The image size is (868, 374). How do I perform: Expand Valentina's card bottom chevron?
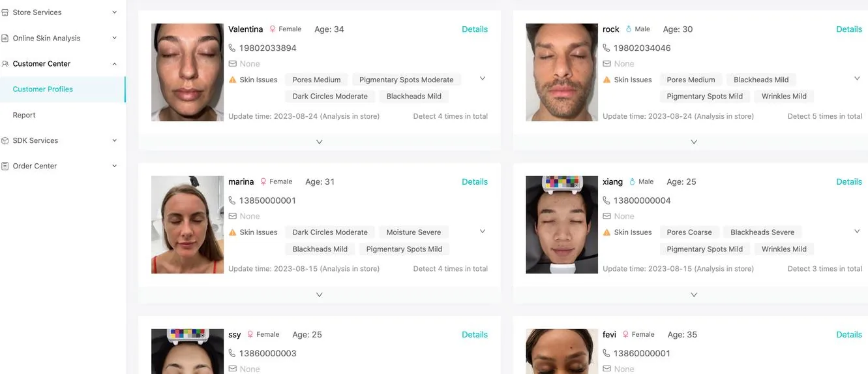[320, 142]
